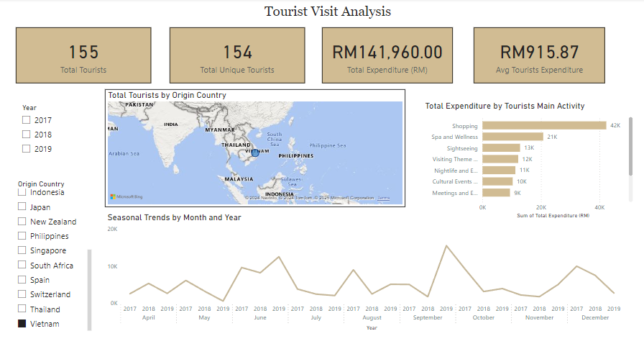Tick the Thailand checkbox
This screenshot has width=644, height=349.
click(x=22, y=309)
